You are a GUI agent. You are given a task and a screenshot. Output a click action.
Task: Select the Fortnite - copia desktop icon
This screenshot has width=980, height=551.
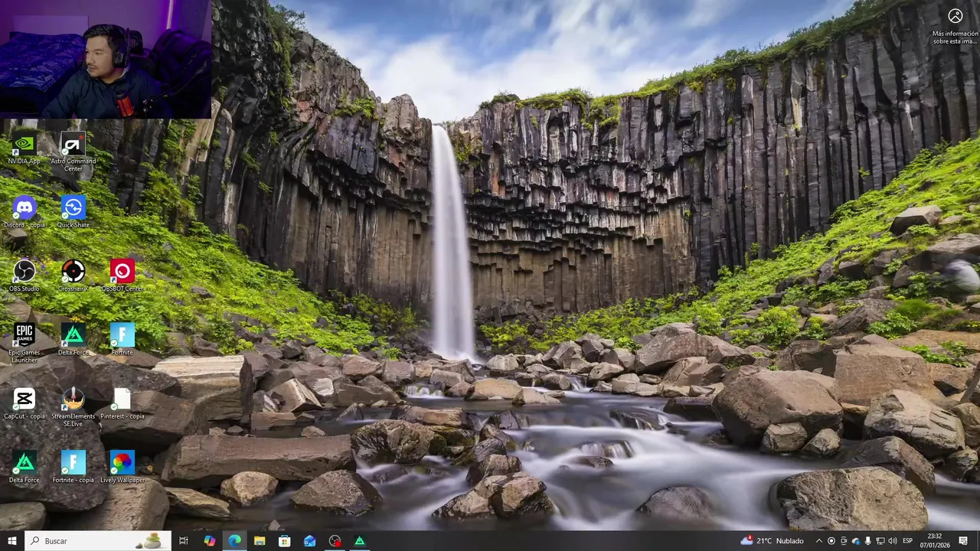click(x=73, y=467)
